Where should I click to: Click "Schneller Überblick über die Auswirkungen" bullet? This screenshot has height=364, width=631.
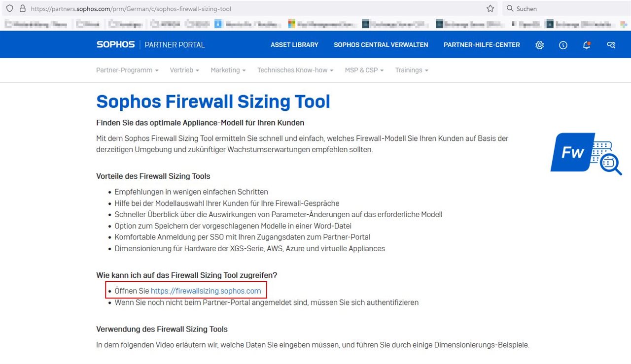[279, 214]
